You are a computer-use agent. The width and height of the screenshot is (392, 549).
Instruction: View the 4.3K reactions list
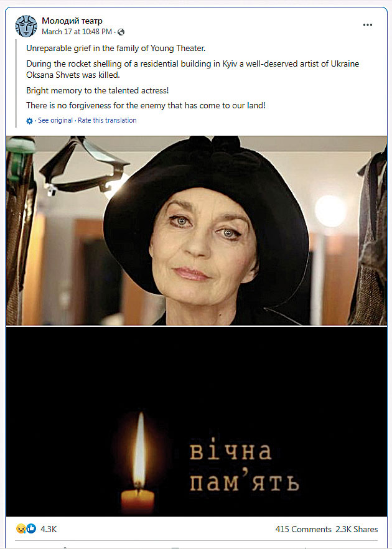click(x=49, y=529)
